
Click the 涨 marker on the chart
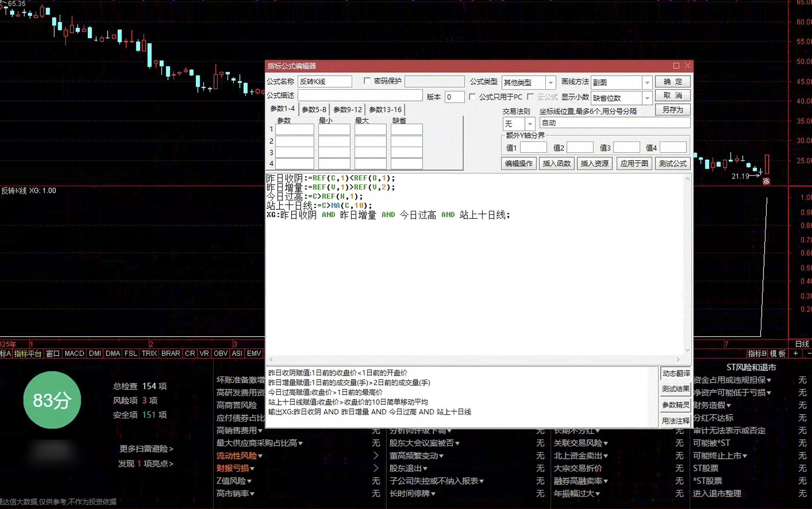[766, 181]
